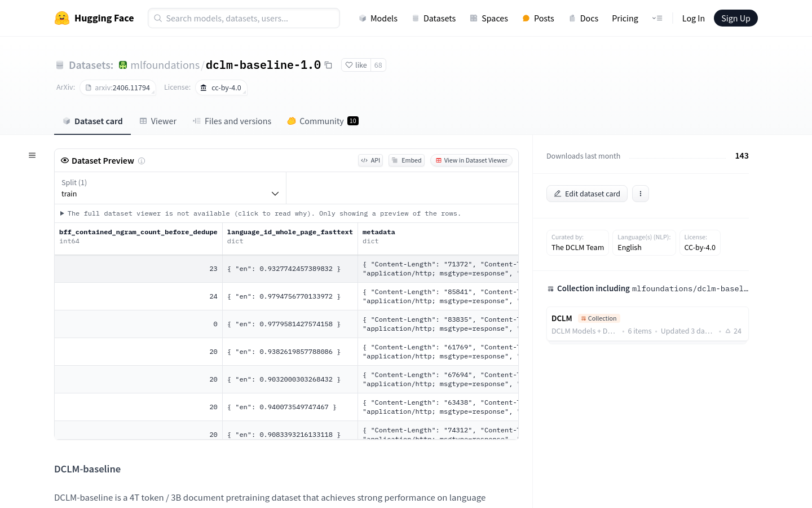The height and width of the screenshot is (508, 812).
Task: Open the Pricing page
Action: [625, 18]
